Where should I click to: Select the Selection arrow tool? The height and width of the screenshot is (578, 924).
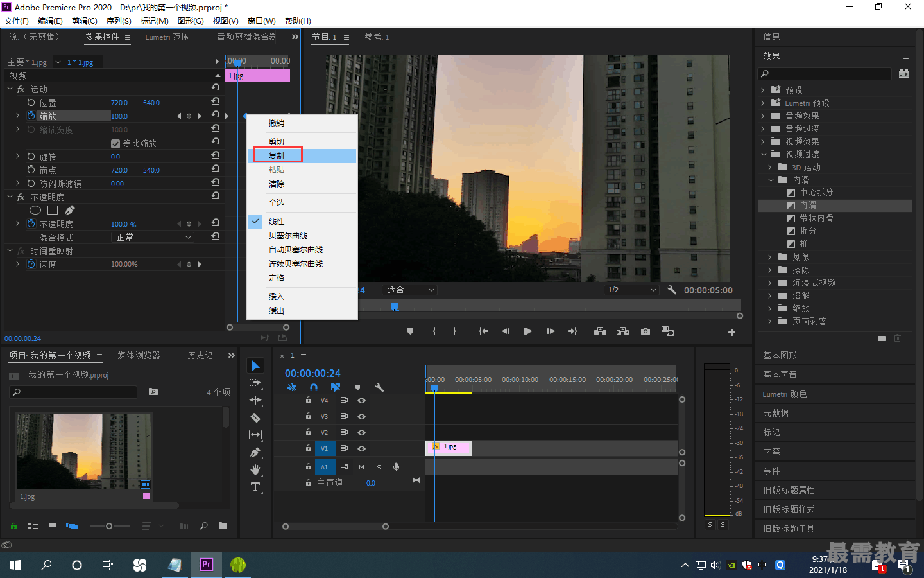(x=255, y=365)
